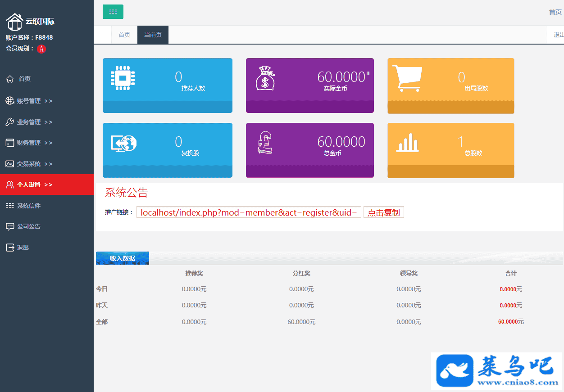Click the grid icon for 系统信件
The width and height of the screenshot is (564, 392).
pyautogui.click(x=9, y=206)
